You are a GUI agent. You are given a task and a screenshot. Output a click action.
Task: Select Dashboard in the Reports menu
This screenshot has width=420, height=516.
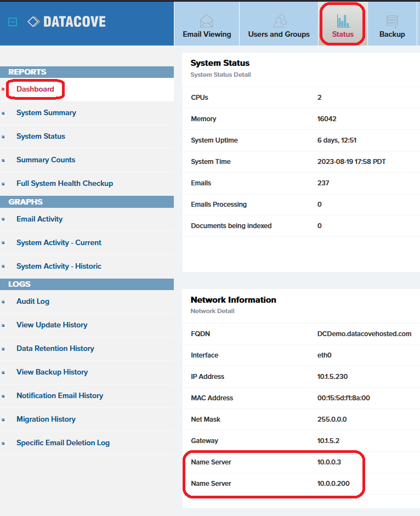coord(35,89)
